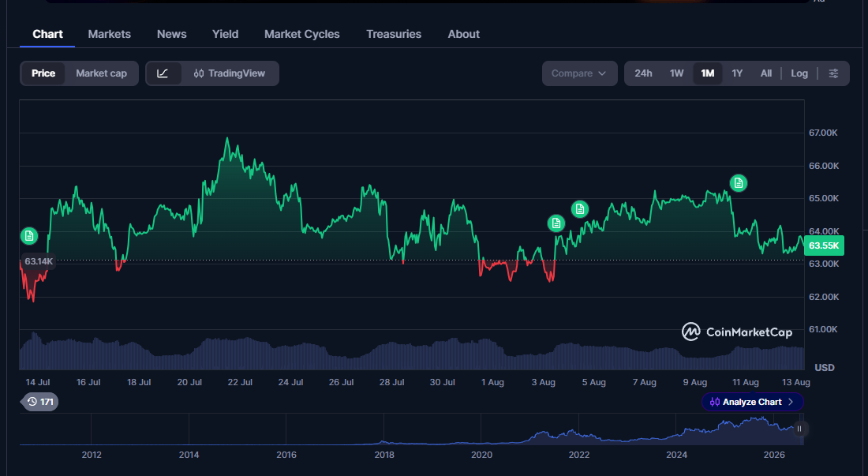Open news marker at chart start

(x=29, y=236)
